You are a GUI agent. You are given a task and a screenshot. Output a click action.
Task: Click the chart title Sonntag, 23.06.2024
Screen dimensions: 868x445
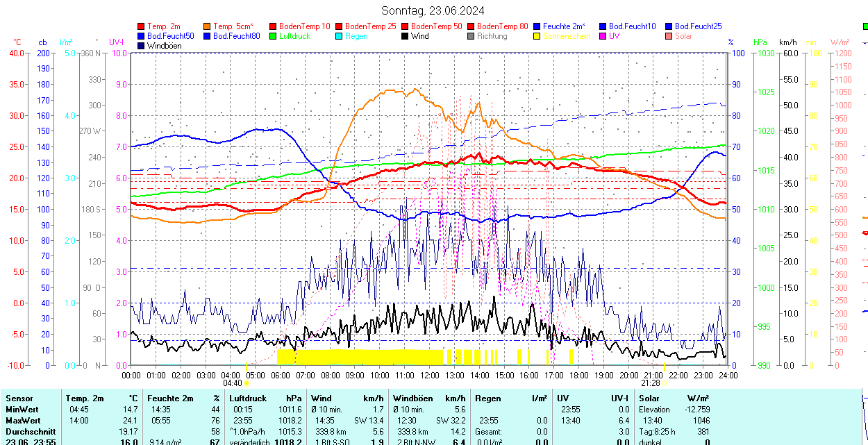[433, 10]
